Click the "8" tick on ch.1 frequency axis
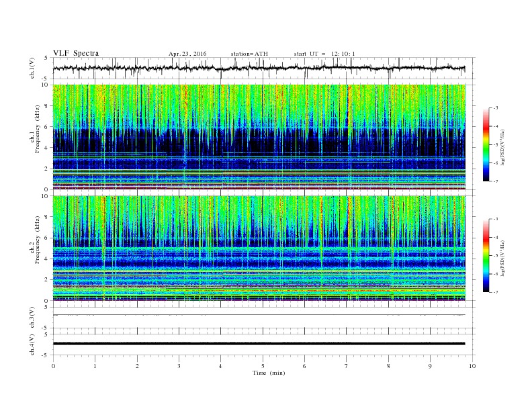Image resolution: width=532 pixels, height=411 pixels. (x=46, y=106)
